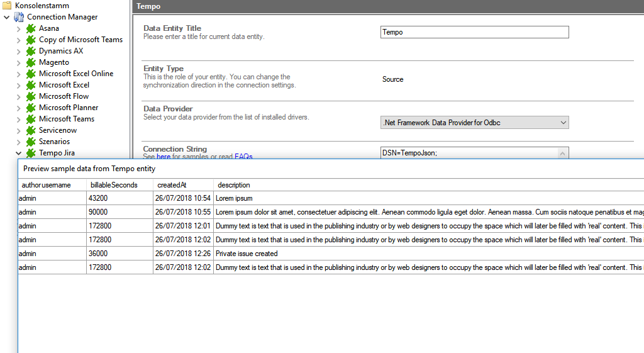The height and width of the screenshot is (353, 644).
Task: Open the 'here' samples link
Action: (164, 156)
